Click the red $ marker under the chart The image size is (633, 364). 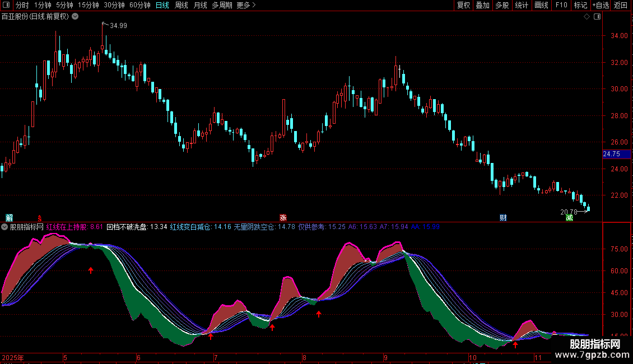point(39,217)
